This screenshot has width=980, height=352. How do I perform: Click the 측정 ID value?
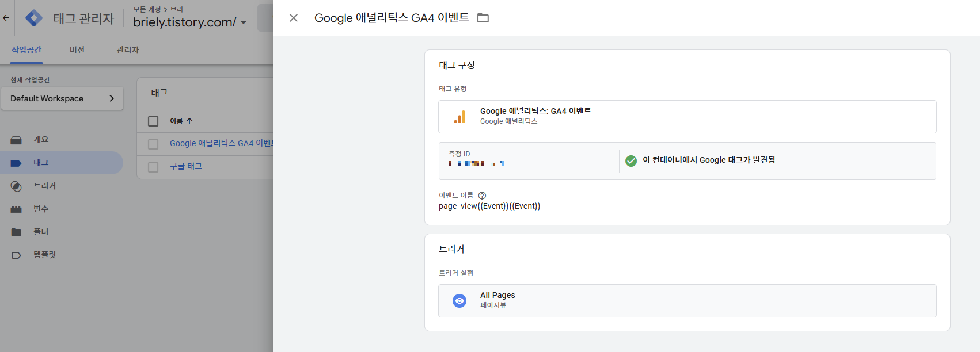coord(477,163)
